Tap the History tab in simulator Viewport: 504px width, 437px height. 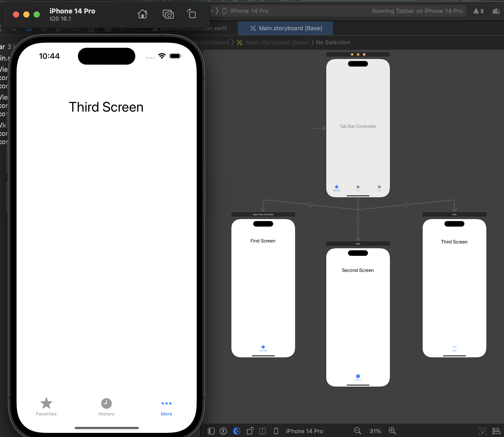coord(106,407)
